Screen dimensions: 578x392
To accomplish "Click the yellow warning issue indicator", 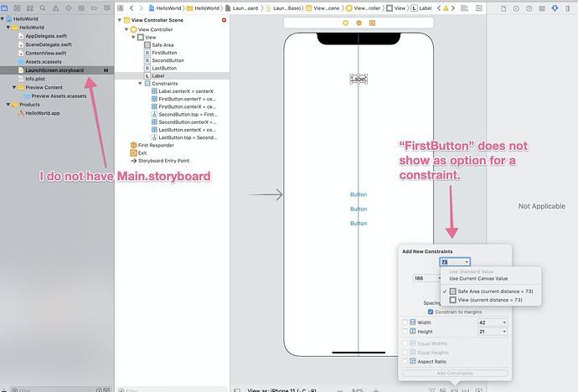I will (446, 8).
